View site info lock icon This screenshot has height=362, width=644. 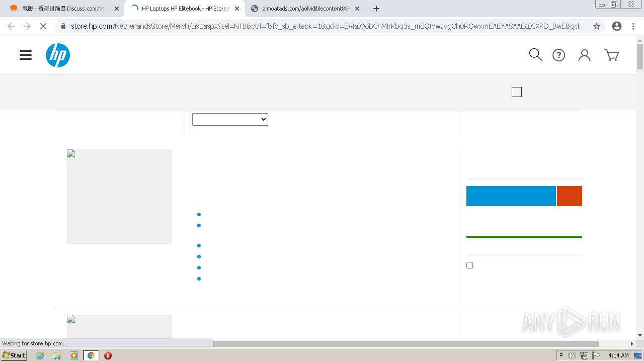pos(63,26)
